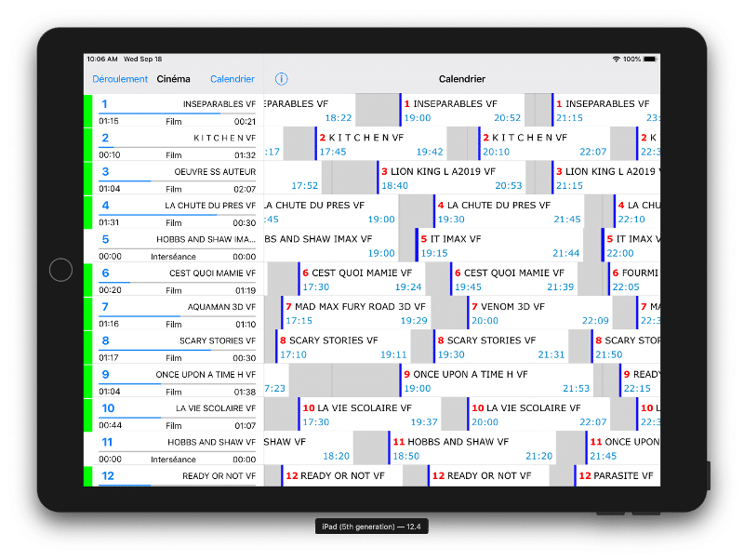The image size is (744, 560).
Task: Select the VENOM 3D VF 20:00 showing
Action: click(539, 313)
